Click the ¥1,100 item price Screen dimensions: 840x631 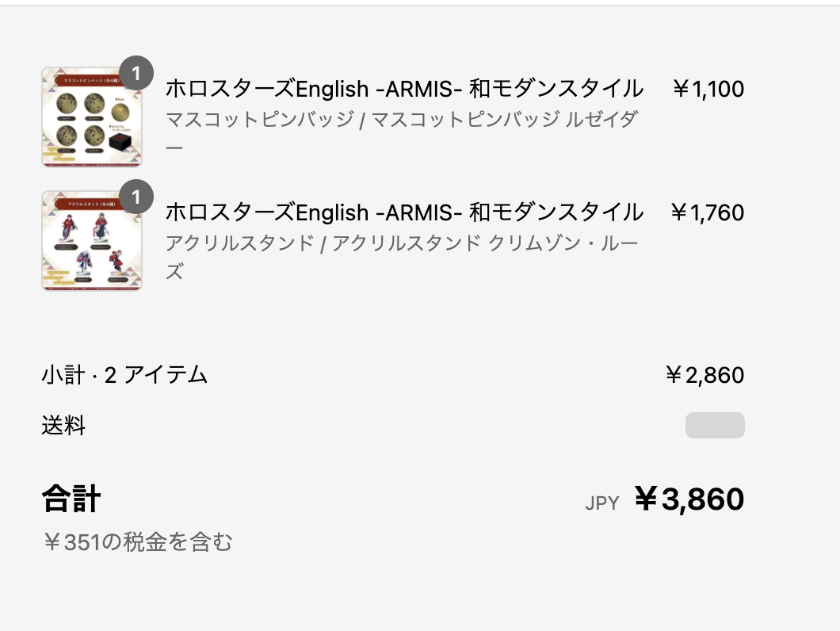708,89
